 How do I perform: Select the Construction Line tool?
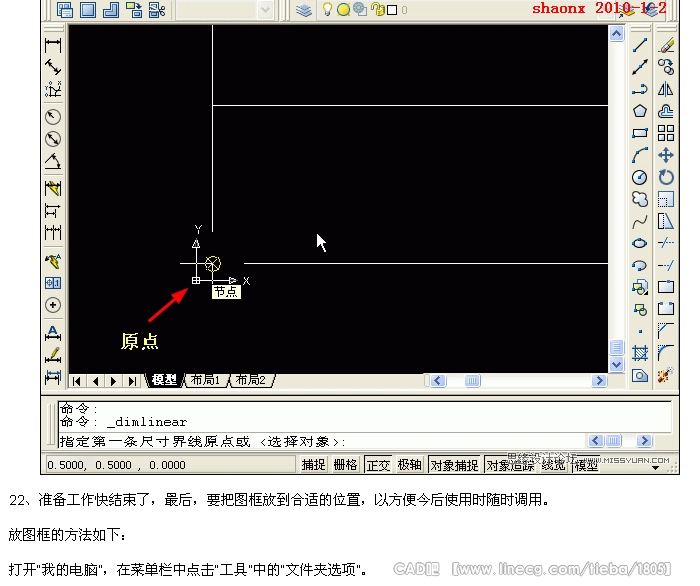pos(640,67)
